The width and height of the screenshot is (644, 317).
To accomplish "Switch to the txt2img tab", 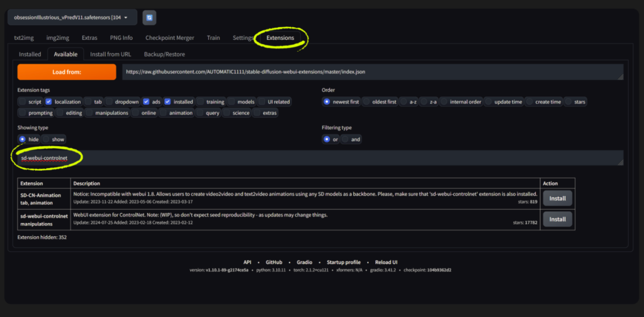I will pos(25,38).
